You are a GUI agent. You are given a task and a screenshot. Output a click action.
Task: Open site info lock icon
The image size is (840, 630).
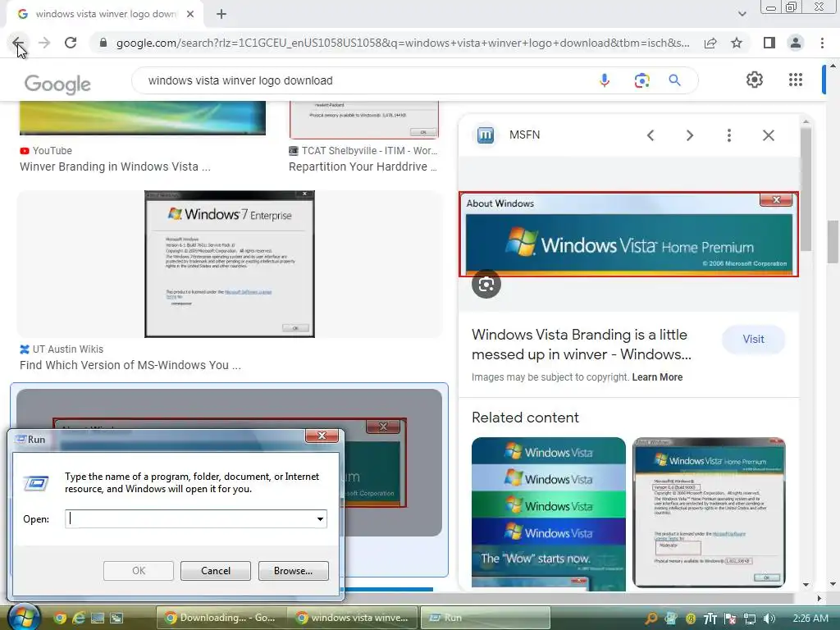click(103, 43)
